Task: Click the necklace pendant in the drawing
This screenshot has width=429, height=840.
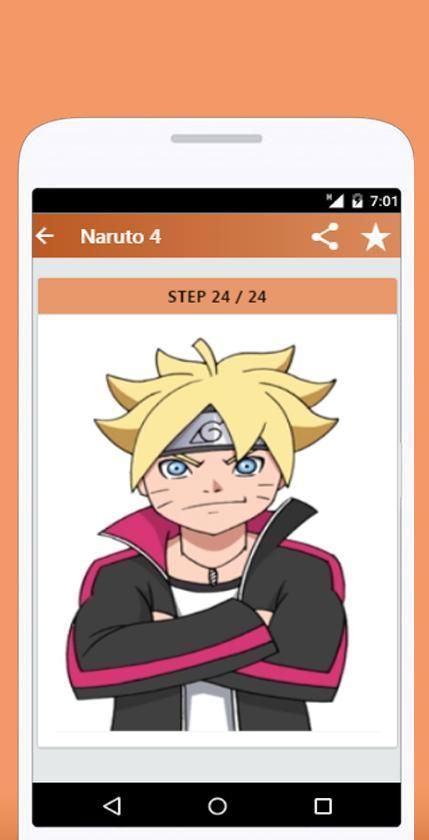Action: click(212, 575)
